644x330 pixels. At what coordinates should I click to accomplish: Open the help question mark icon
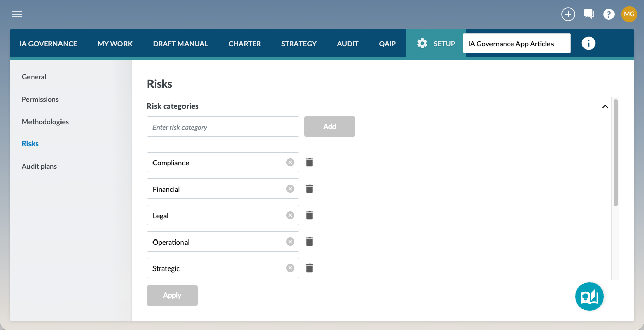tap(608, 14)
